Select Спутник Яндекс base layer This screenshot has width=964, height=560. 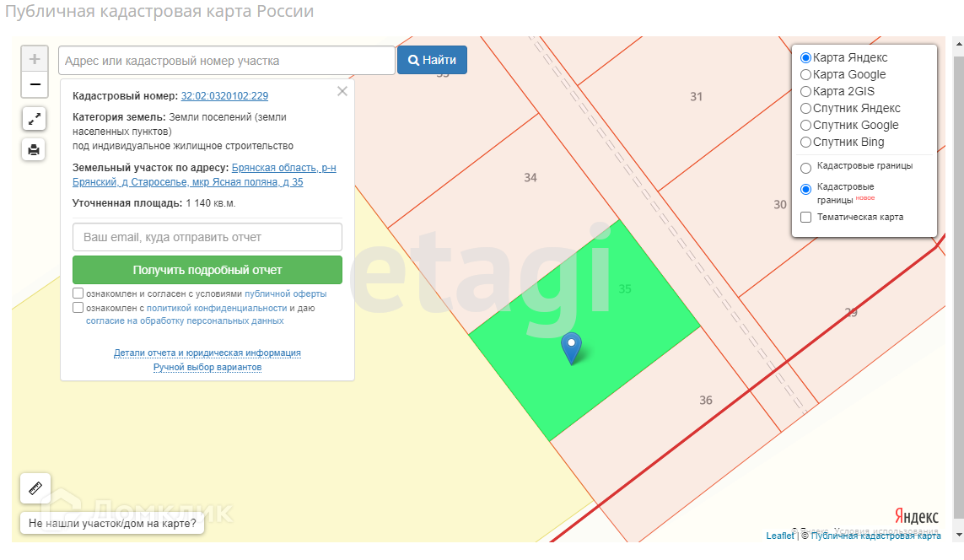805,108
